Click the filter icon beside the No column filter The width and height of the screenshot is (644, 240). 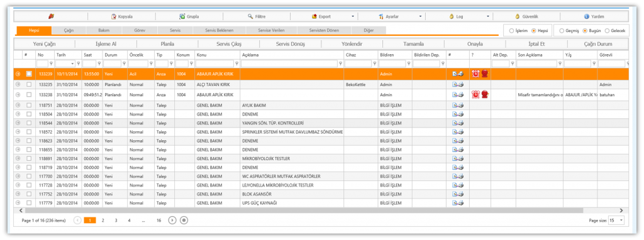(x=52, y=63)
